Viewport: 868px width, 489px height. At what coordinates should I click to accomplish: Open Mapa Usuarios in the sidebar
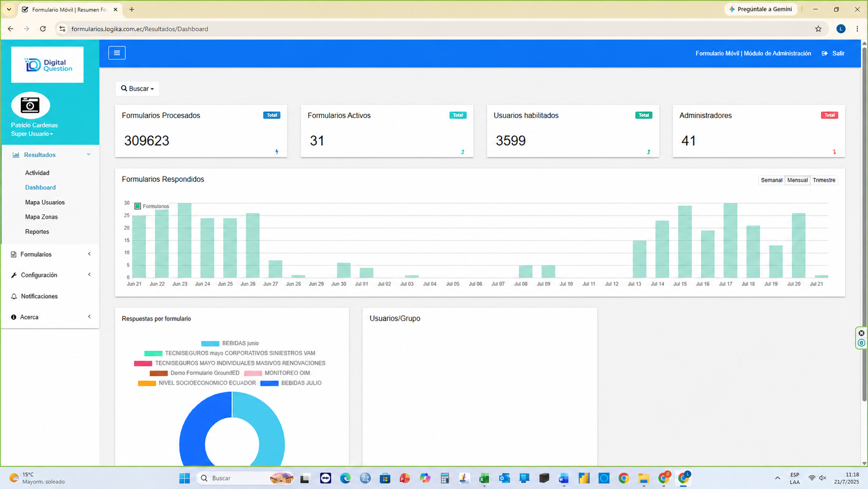45,203
